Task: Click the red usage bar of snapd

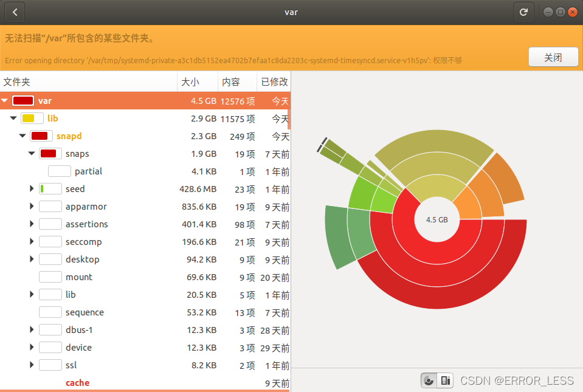Action: click(41, 136)
